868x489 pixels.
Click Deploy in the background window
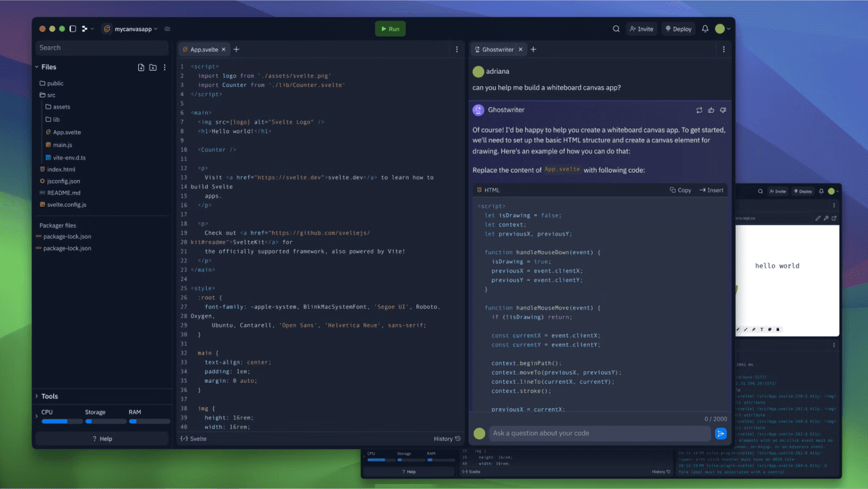tap(803, 191)
